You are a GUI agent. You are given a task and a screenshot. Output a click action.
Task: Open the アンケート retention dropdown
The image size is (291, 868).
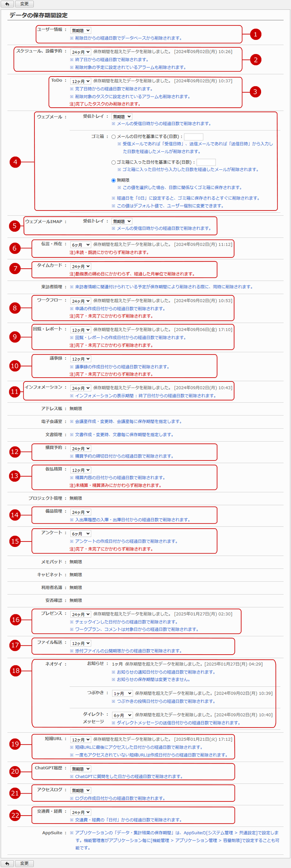click(x=81, y=534)
